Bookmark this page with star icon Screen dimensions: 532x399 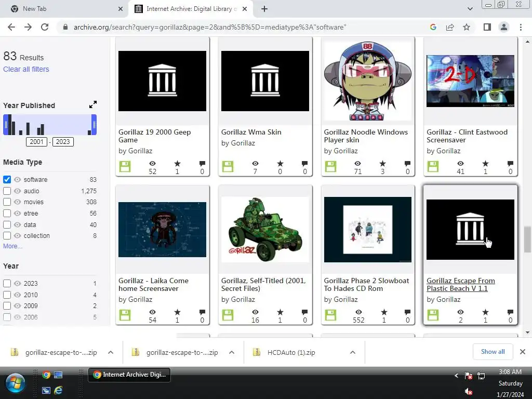467,27
